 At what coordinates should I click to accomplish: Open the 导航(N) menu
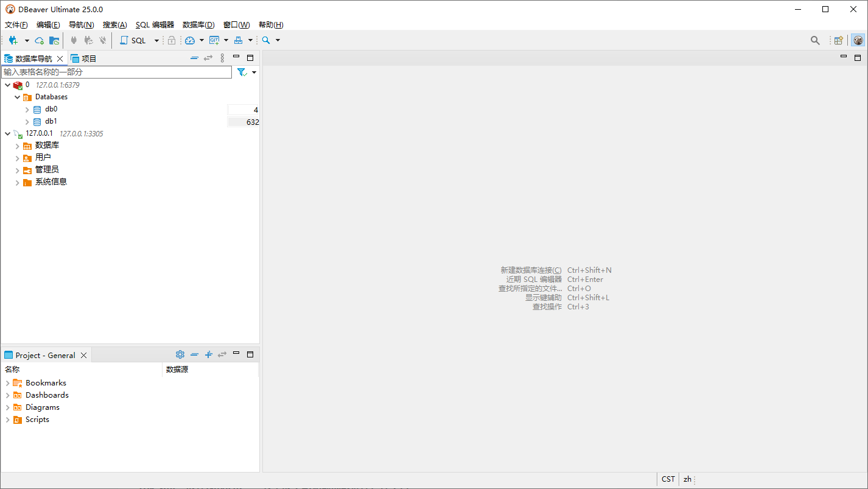tap(81, 25)
